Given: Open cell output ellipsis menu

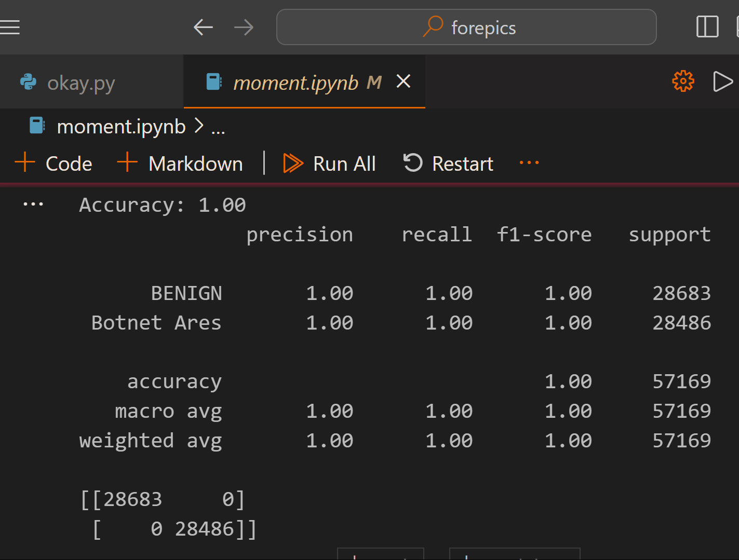Looking at the screenshot, I should click(33, 204).
